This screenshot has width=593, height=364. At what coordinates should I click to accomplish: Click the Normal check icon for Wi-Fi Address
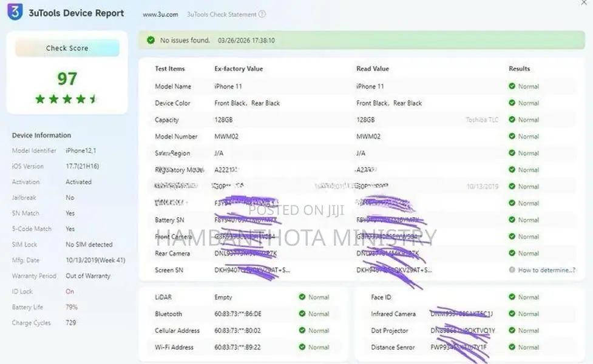pyautogui.click(x=302, y=346)
